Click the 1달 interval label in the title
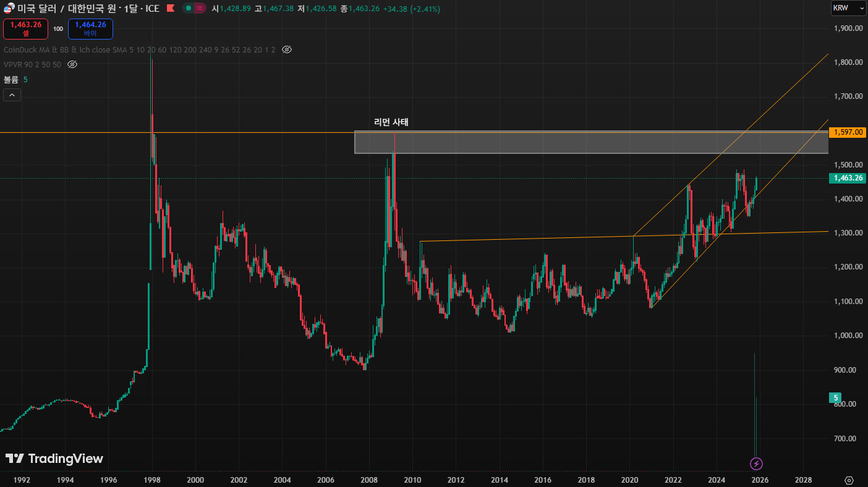Screen dimensions: 868x487 click(130, 9)
